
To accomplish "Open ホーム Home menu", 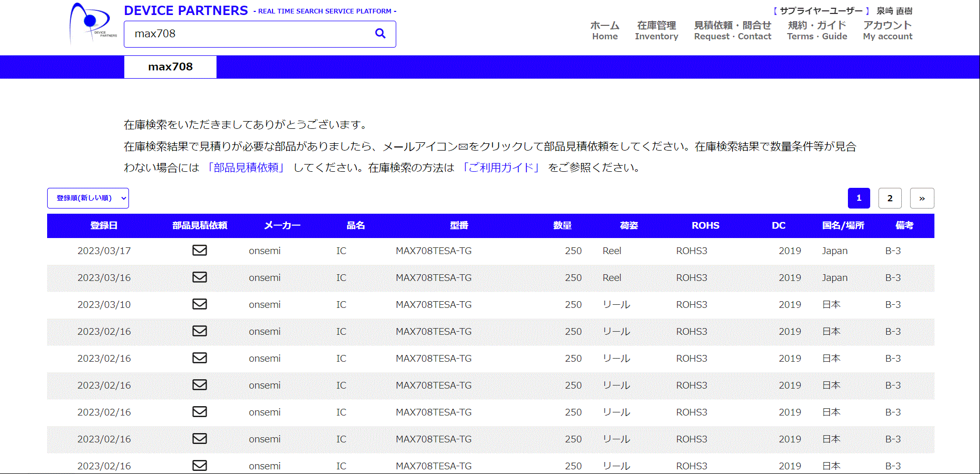I will click(x=605, y=31).
